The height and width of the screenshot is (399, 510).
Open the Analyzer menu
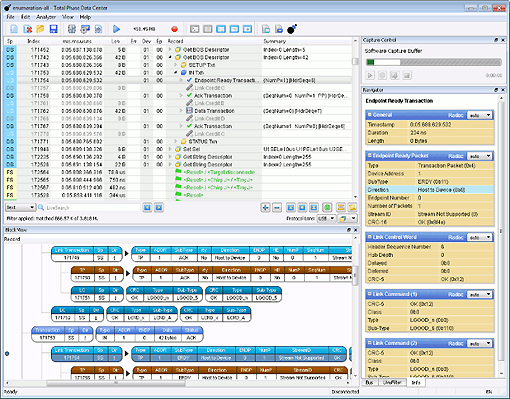[46, 17]
